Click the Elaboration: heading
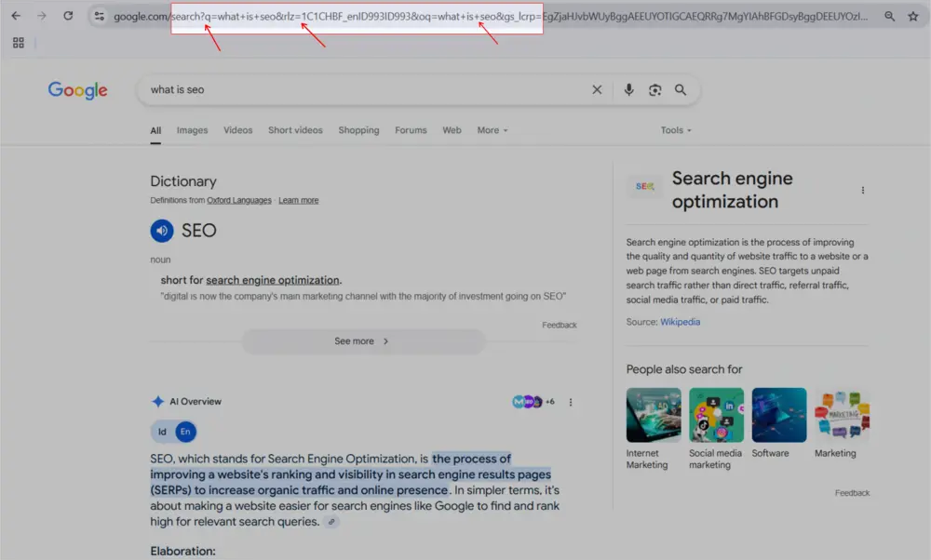Screen dimensions: 931x560 coord(182,551)
